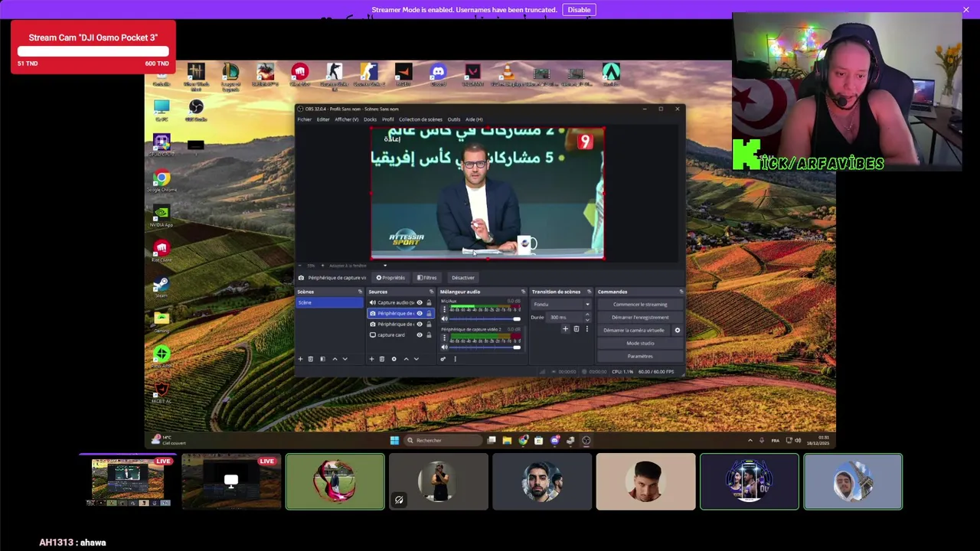Open the Docks menu in OBS
Viewport: 980px width, 551px height.
coord(370,119)
